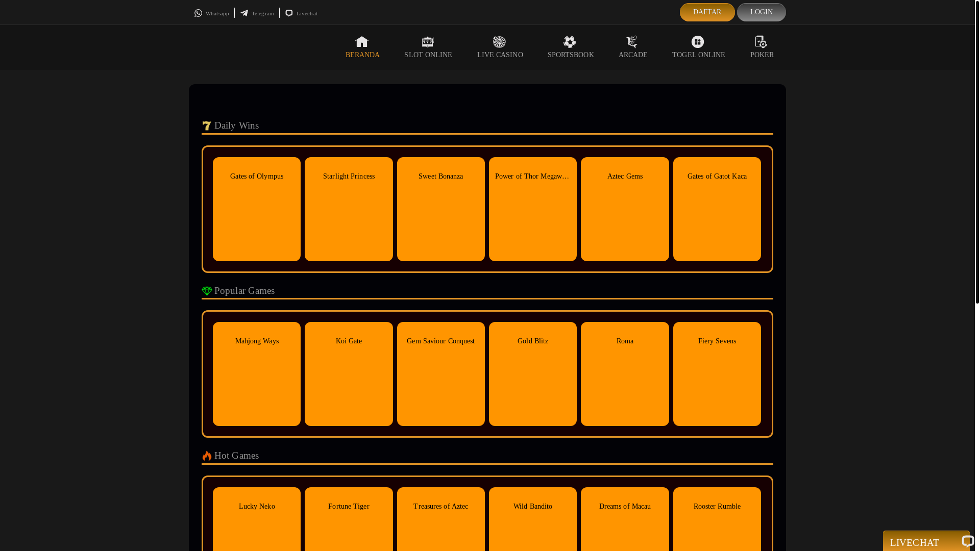The height and width of the screenshot is (551, 980).
Task: Open the Telegram contact icon
Action: point(244,13)
